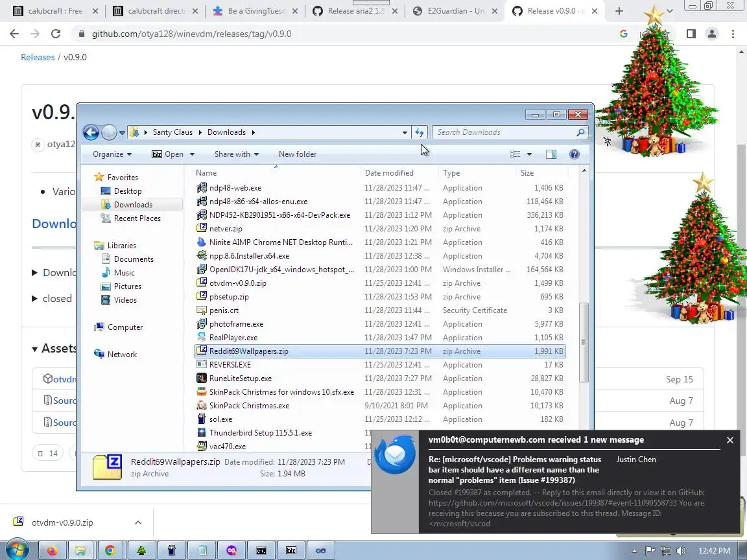Click the refresh button beside the address bar
This screenshot has height=560, width=747.
click(x=420, y=132)
